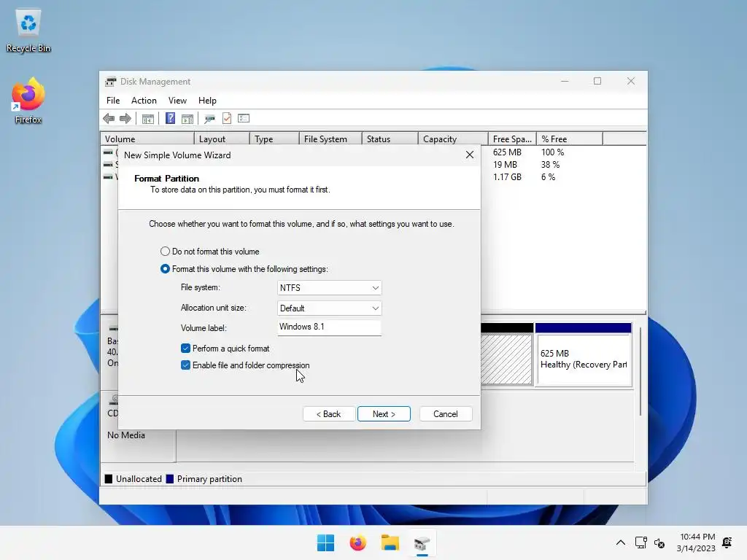Click the 6 % free cell
Screen dimensions: 747x560
coord(549,177)
